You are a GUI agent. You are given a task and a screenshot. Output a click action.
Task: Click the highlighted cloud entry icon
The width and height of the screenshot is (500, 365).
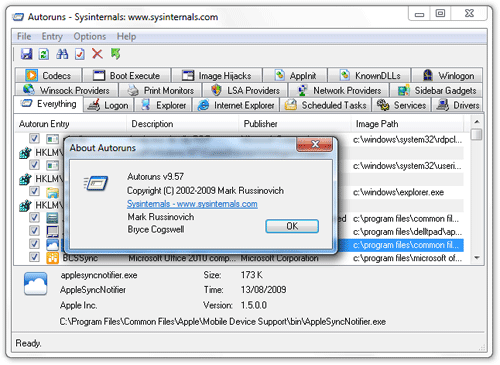coord(52,245)
